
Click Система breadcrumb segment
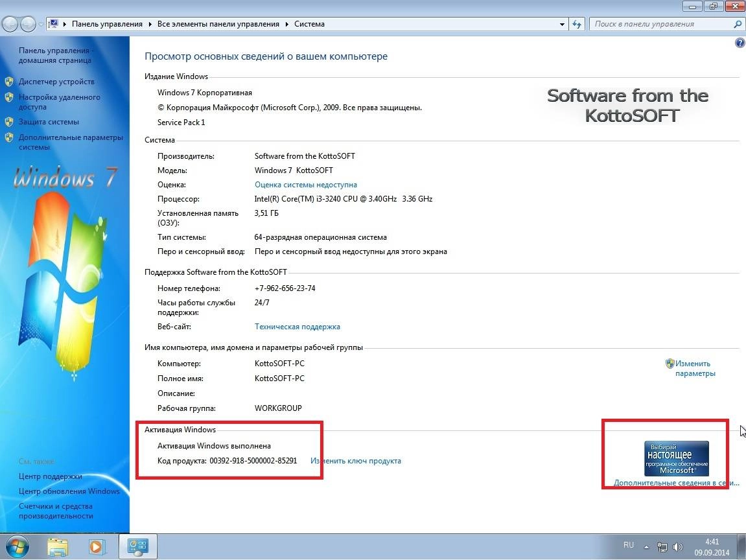point(309,24)
